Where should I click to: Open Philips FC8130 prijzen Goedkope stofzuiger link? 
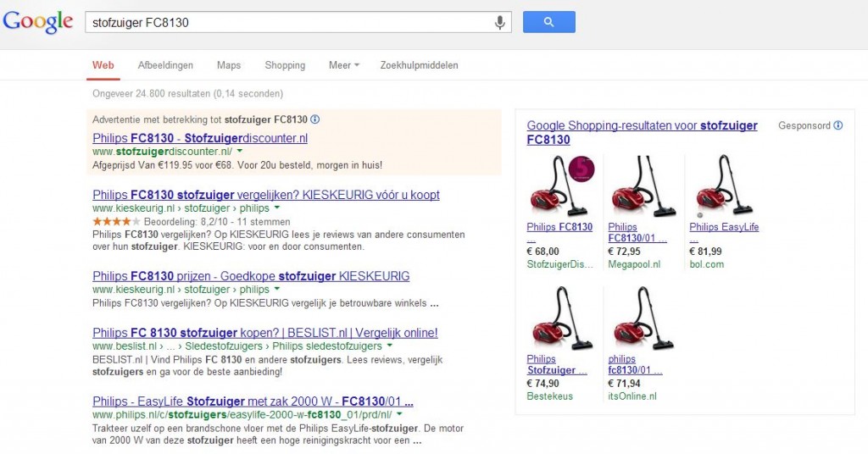251,276
